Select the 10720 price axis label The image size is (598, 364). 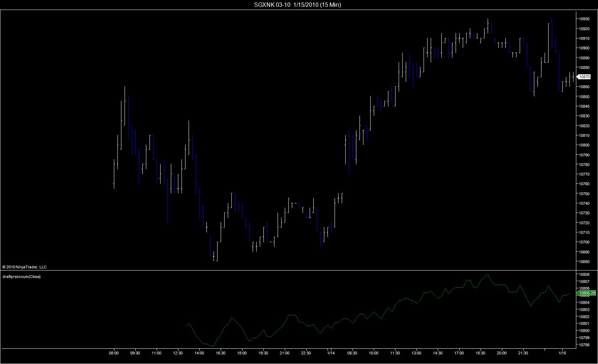584,223
